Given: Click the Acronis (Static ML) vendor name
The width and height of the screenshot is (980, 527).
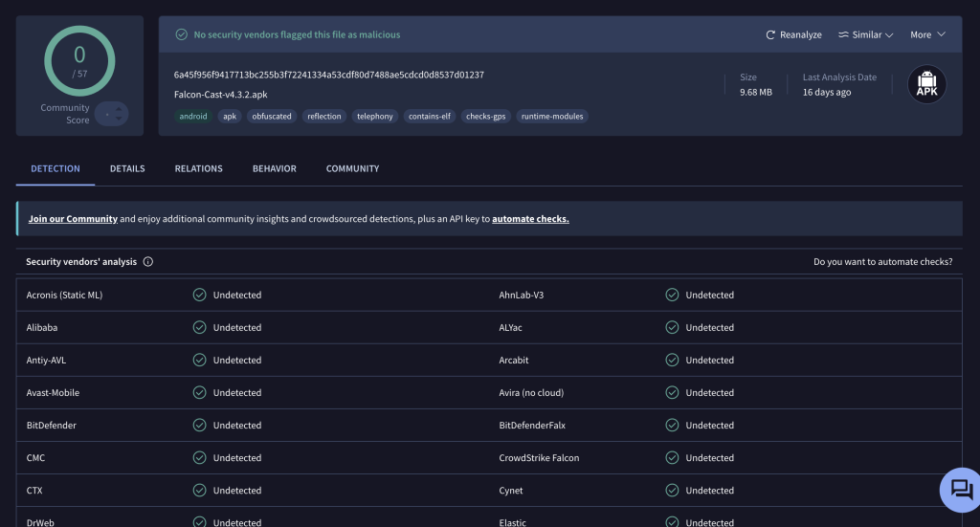Looking at the screenshot, I should tap(64, 295).
